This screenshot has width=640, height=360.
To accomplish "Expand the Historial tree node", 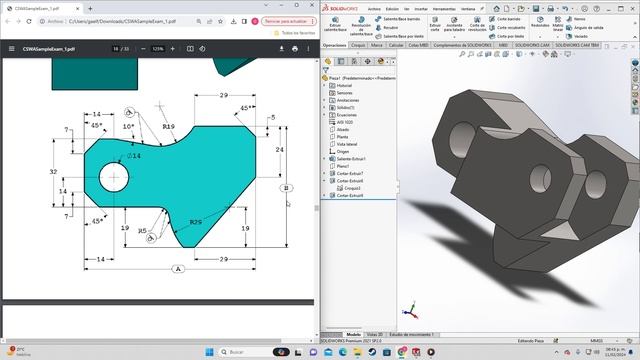I will click(324, 85).
